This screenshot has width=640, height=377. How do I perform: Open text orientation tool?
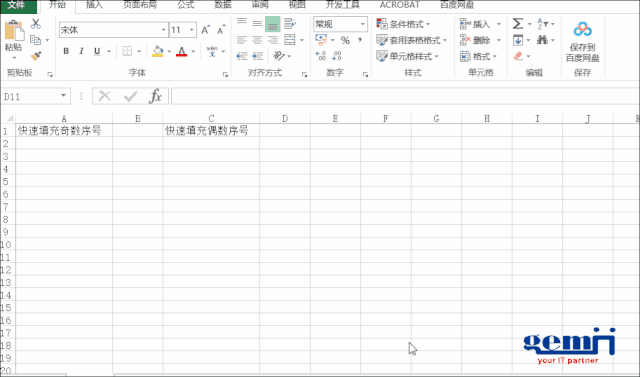(279, 55)
